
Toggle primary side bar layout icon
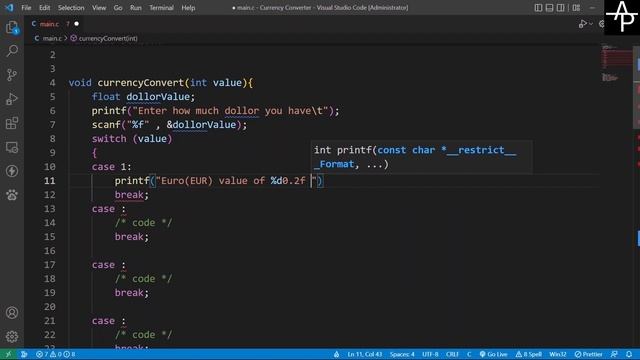pos(538,7)
